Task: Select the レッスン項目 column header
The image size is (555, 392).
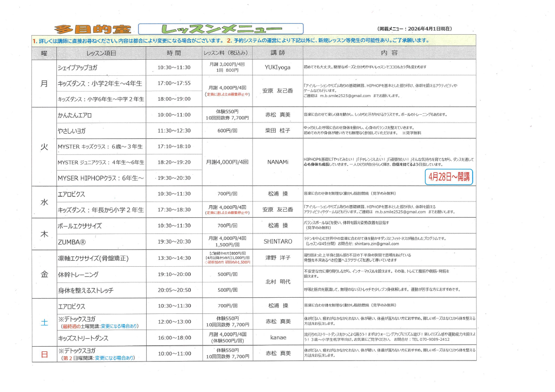Action: [101, 53]
